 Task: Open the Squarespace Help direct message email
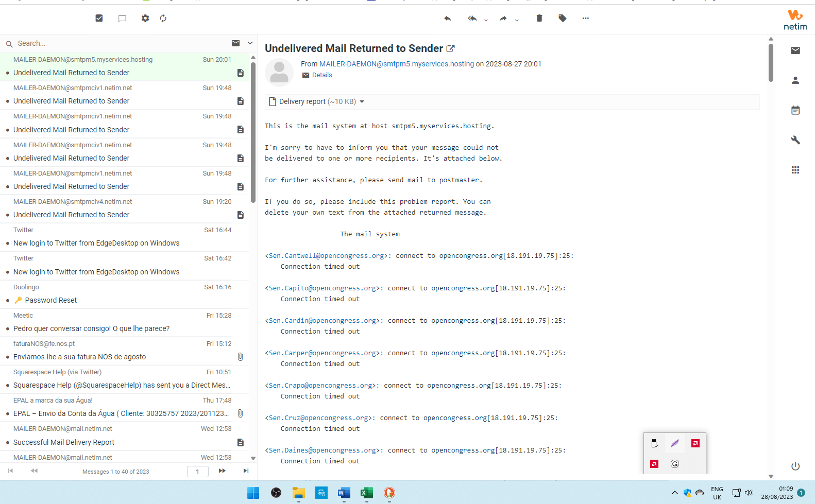click(x=125, y=379)
